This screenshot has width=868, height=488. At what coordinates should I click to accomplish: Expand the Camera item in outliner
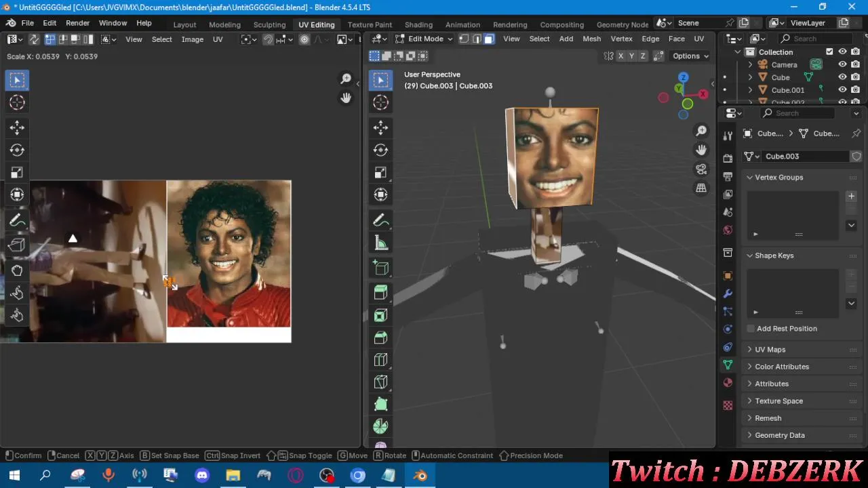click(x=751, y=65)
